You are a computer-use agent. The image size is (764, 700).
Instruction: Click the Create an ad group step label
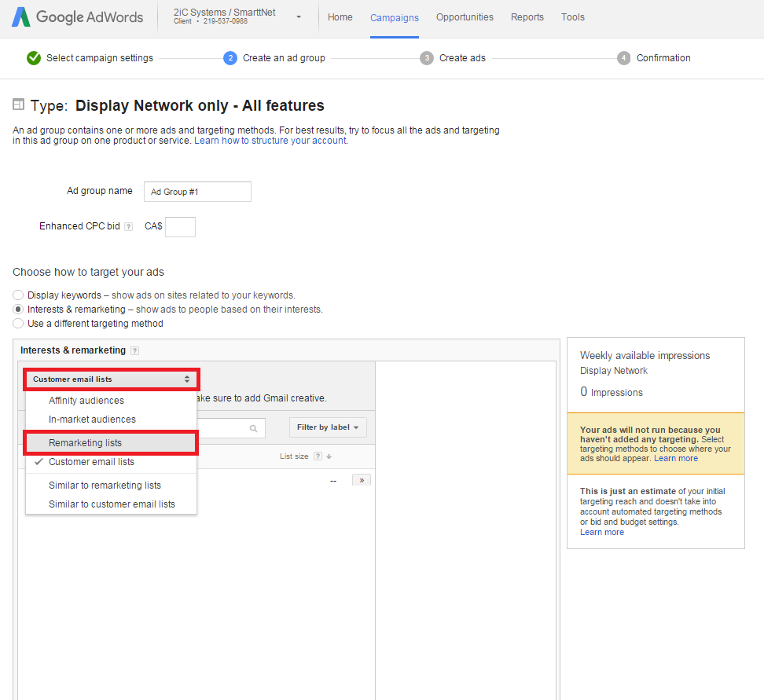coord(284,58)
